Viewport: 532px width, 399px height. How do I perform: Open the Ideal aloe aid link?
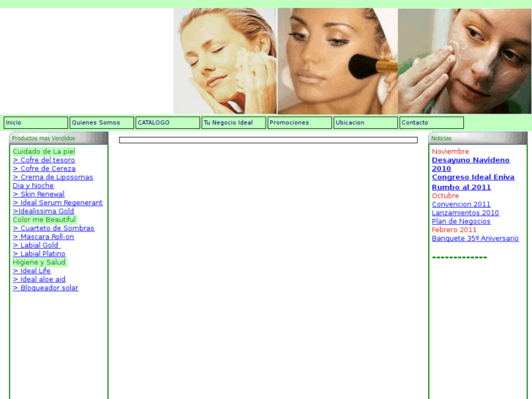coord(39,279)
